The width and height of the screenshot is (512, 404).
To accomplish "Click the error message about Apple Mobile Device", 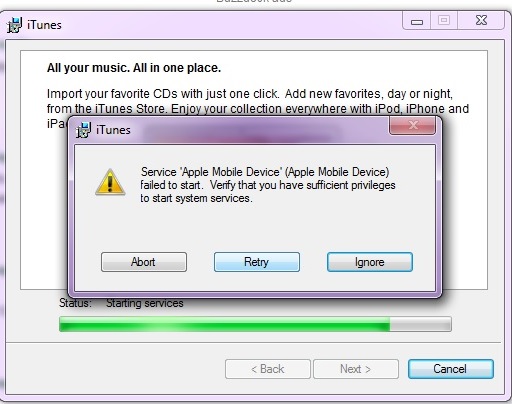I will [268, 185].
